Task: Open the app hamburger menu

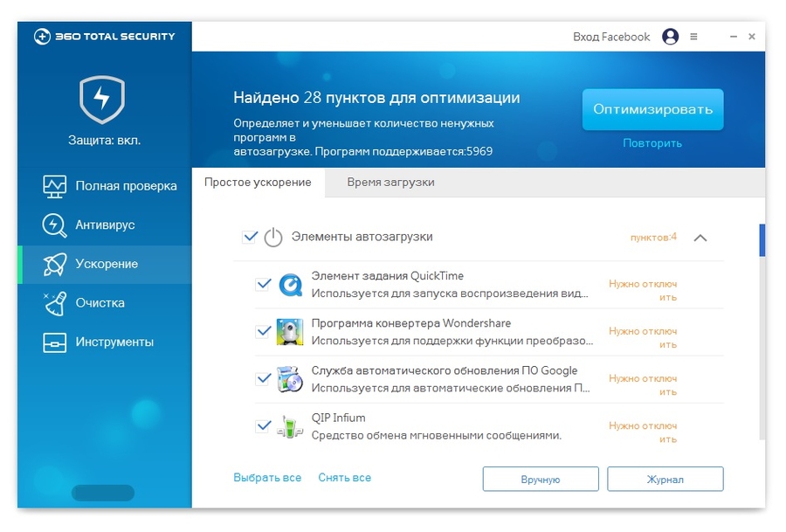Action: [x=693, y=37]
